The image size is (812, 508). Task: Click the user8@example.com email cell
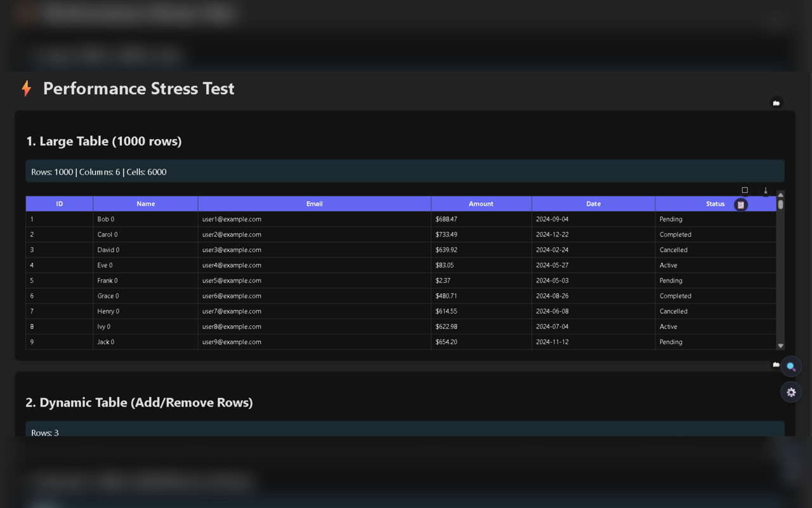click(x=315, y=326)
